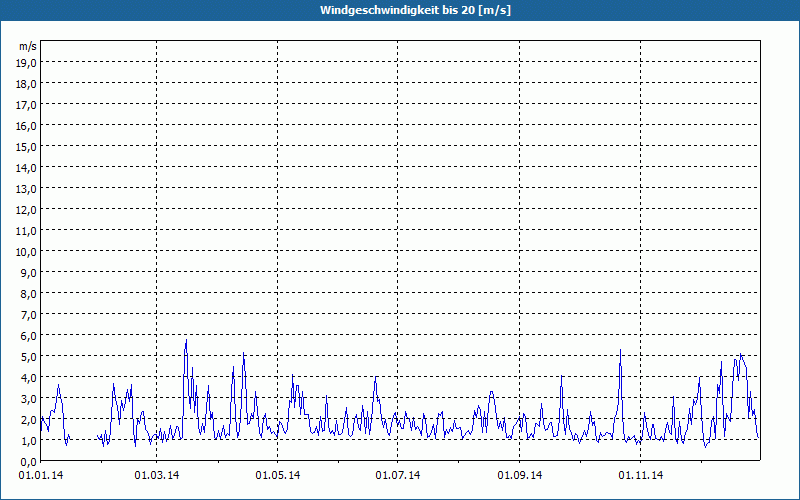The height and width of the screenshot is (500, 800).
Task: Click the 0,0 y-axis label
Action: pos(29,462)
